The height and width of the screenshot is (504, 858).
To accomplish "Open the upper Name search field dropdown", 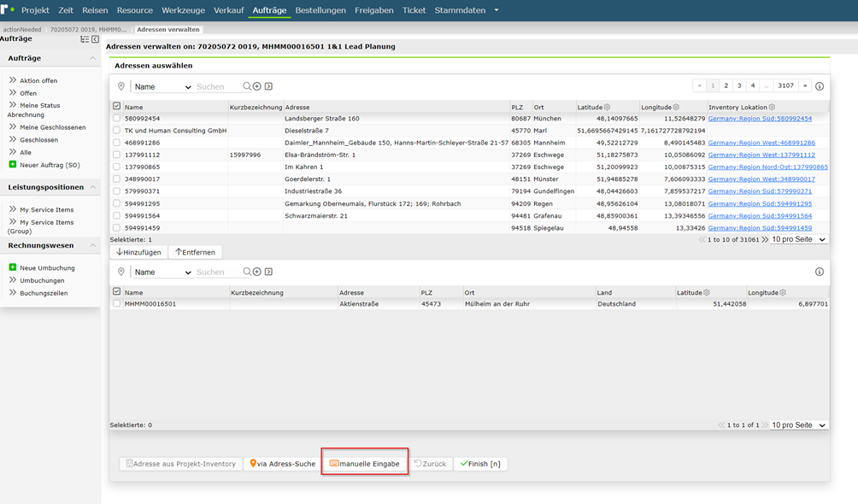I will click(162, 87).
